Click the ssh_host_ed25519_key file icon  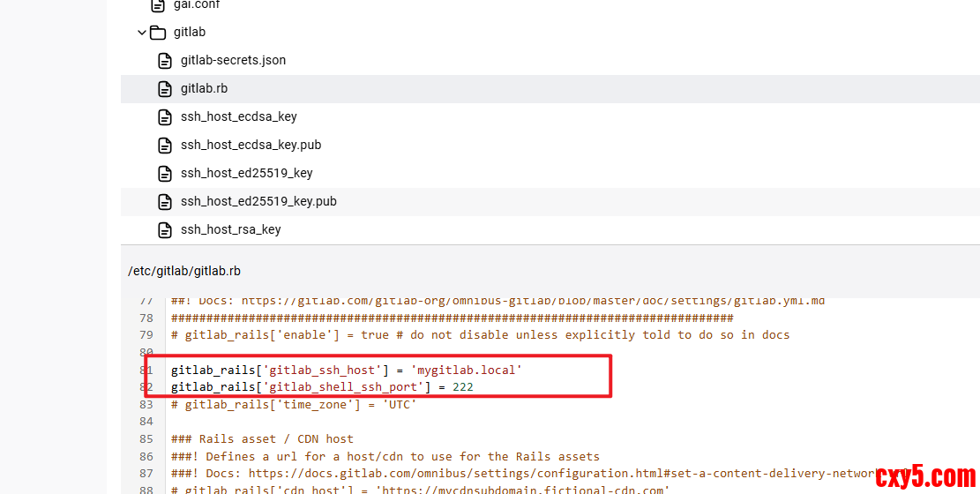click(164, 174)
